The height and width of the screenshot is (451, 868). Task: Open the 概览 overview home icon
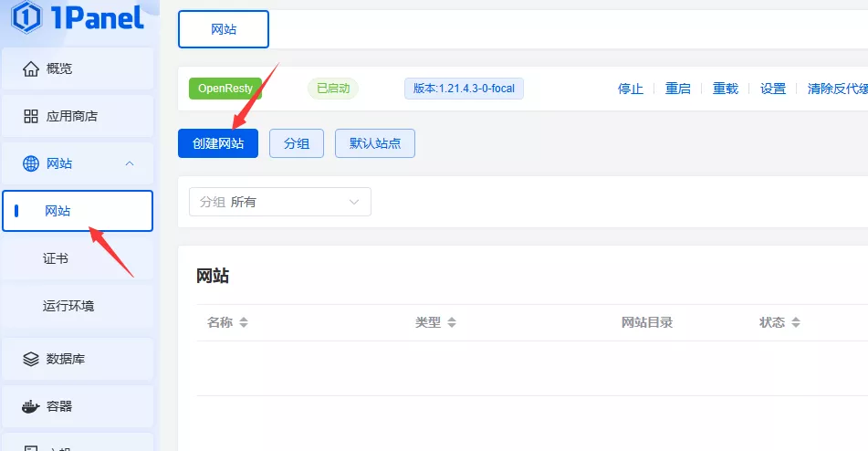pyautogui.click(x=31, y=68)
